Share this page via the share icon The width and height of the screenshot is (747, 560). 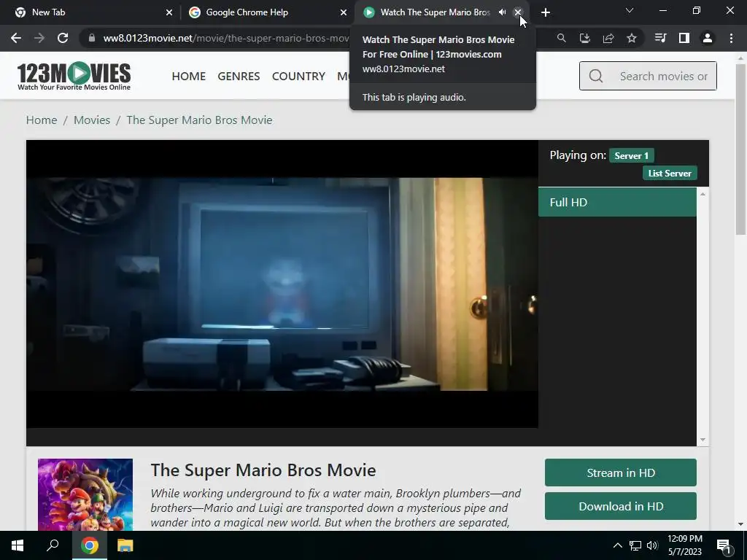(608, 38)
